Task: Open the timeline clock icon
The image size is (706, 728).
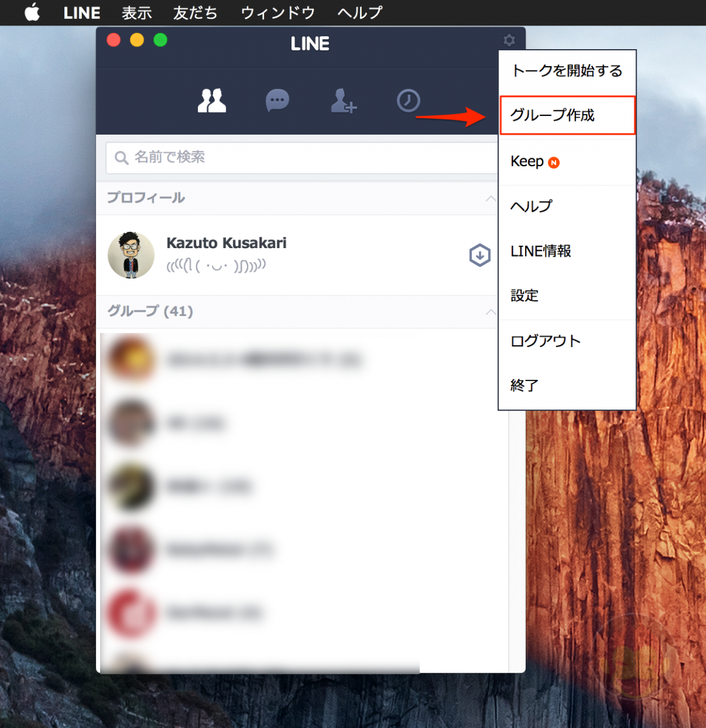Action: tap(409, 101)
